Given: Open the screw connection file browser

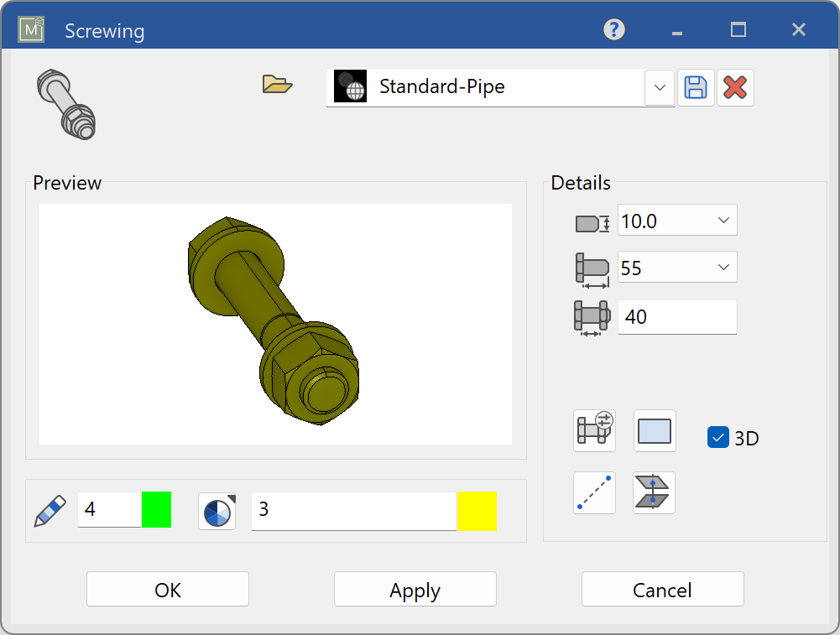Looking at the screenshot, I should (x=277, y=84).
